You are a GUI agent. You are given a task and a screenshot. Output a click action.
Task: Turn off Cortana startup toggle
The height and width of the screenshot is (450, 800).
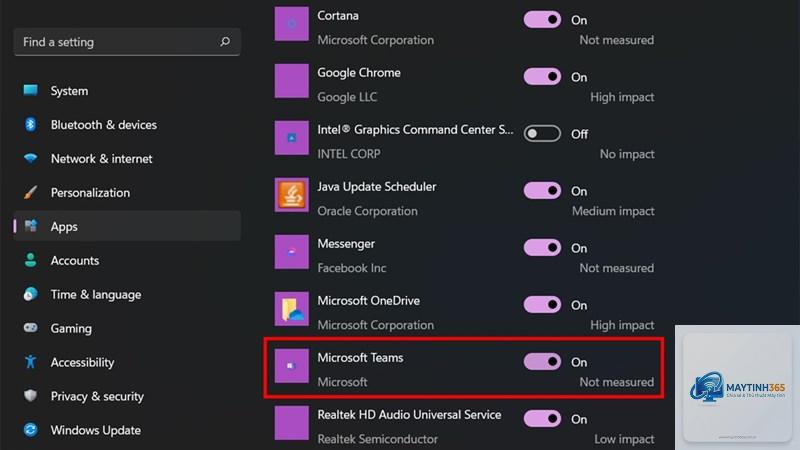(542, 20)
